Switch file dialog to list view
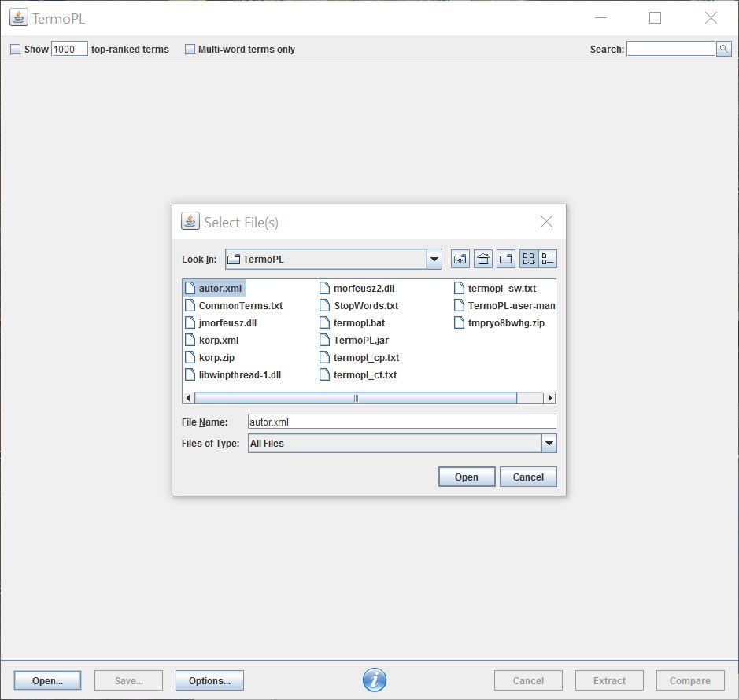The width and height of the screenshot is (739, 700). pos(529,259)
